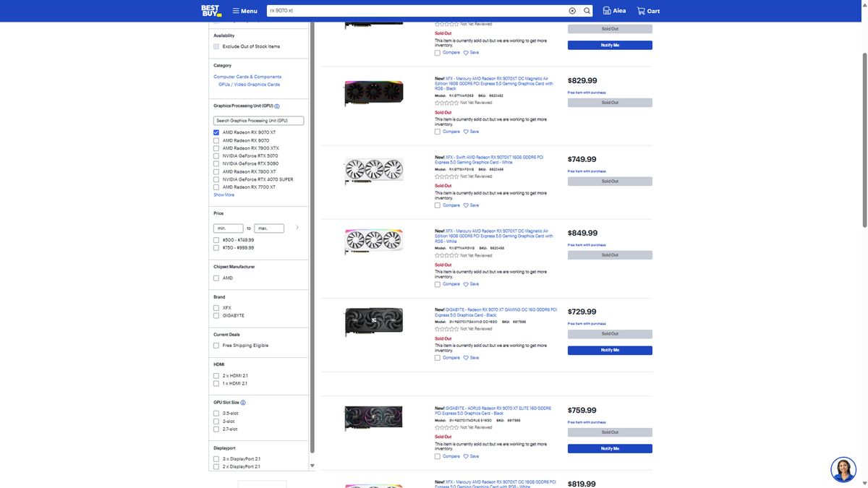
Task: Click Sold Out button for $749.99 card
Action: 610,181
